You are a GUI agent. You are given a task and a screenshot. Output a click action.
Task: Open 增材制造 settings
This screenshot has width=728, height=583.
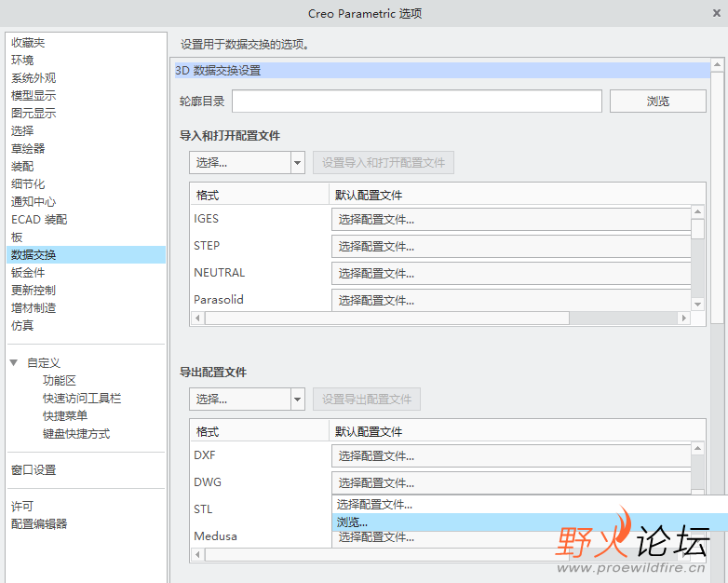(34, 308)
